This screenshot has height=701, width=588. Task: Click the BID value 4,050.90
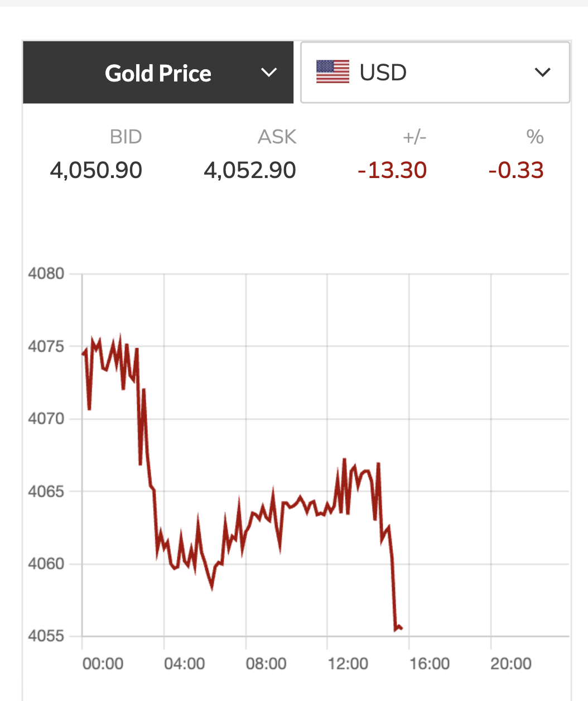coord(96,170)
